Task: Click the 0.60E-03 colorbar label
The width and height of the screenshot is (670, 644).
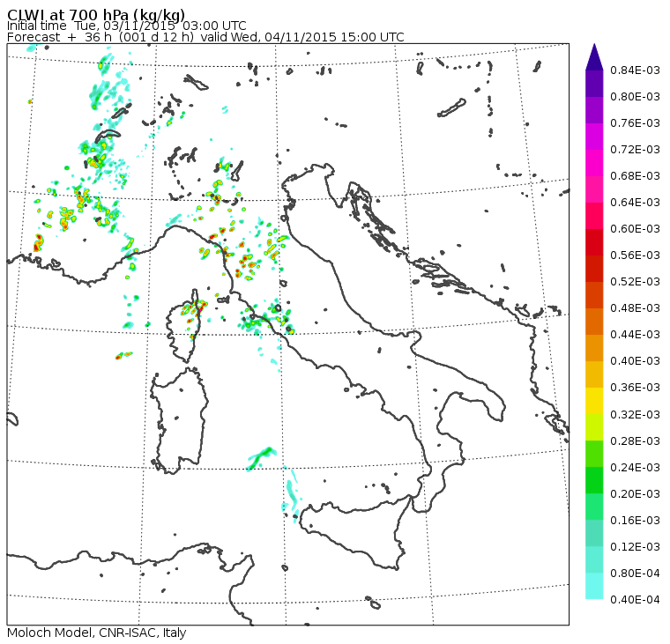Action: tap(635, 229)
